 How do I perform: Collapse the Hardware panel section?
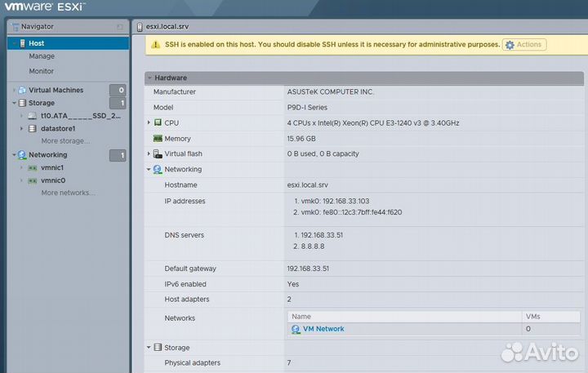[x=149, y=78]
